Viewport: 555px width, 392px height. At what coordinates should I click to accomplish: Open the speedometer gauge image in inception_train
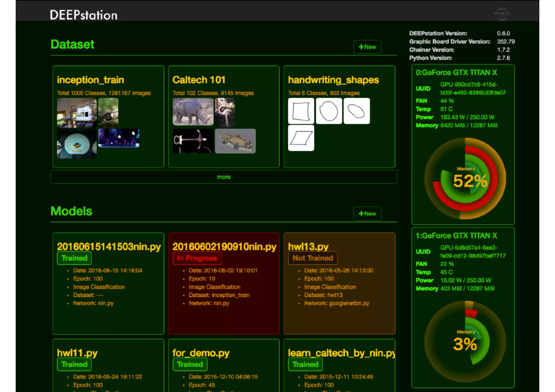pos(77,143)
